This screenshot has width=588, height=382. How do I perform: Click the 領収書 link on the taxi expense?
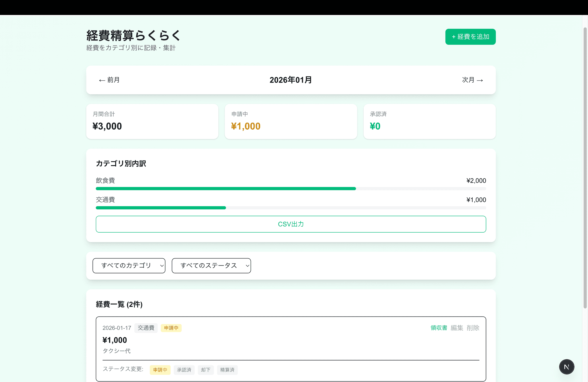pyautogui.click(x=438, y=328)
